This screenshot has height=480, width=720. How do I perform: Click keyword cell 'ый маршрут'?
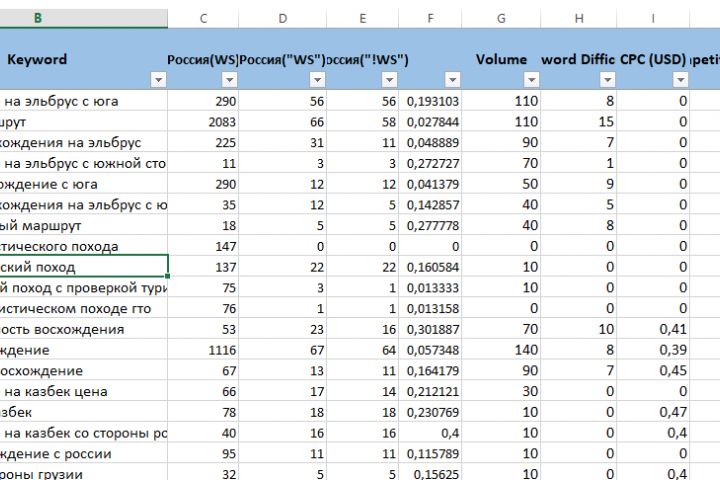(x=84, y=226)
